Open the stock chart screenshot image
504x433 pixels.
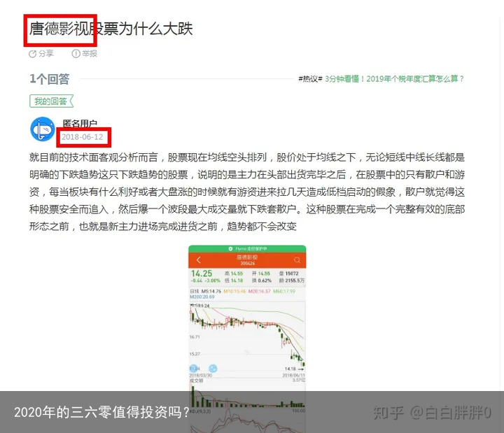[x=247, y=339]
